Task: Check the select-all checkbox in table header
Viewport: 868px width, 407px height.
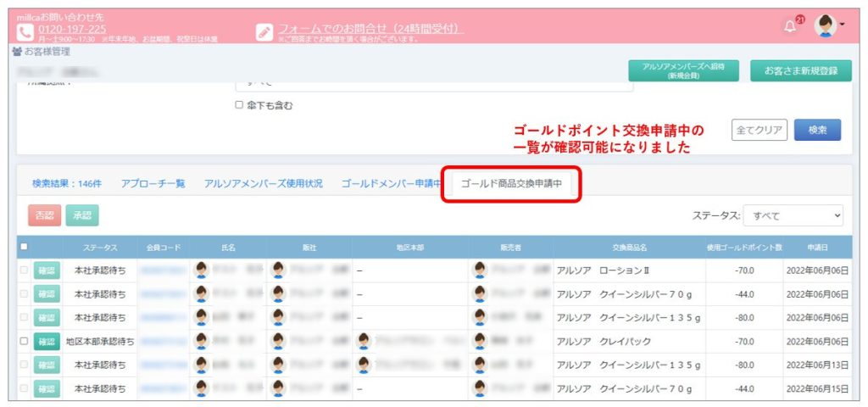Action: pos(24,247)
